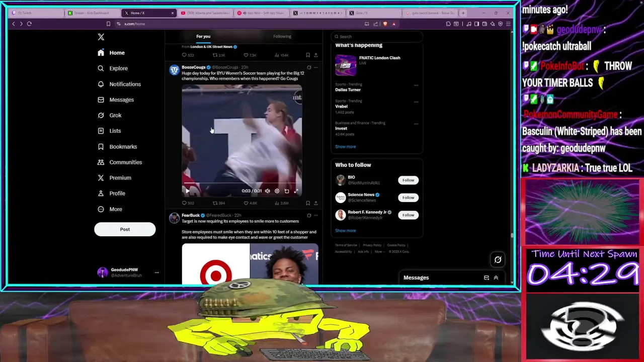Switch to the Twitch browser tab
Screen dimensions: 644x362
point(37,13)
